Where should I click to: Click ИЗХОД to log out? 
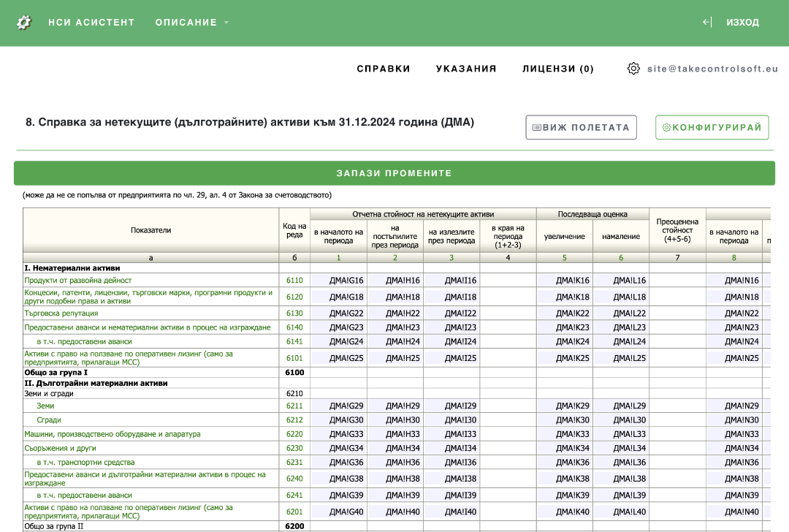[742, 22]
